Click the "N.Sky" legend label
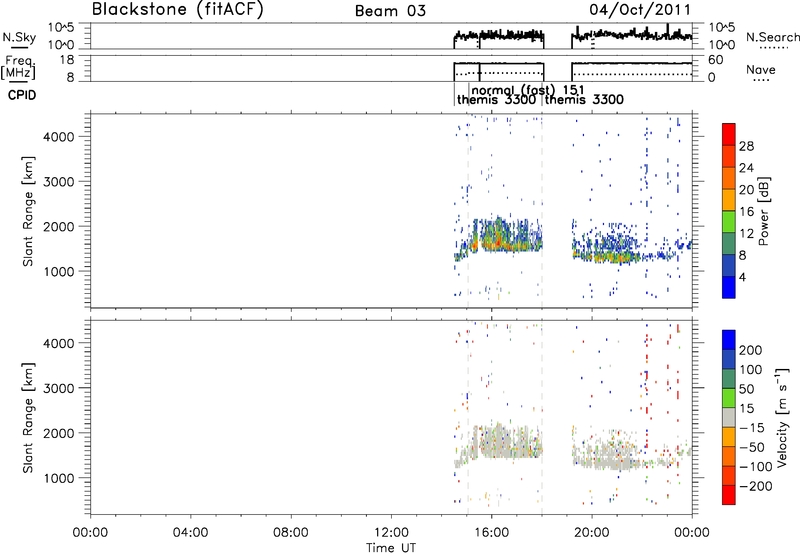 [x=19, y=37]
